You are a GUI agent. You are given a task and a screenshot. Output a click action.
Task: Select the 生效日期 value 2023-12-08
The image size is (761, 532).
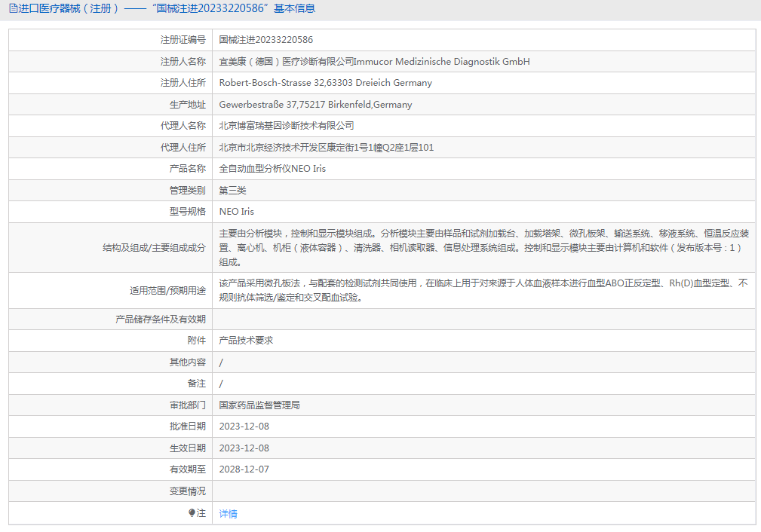coord(244,448)
